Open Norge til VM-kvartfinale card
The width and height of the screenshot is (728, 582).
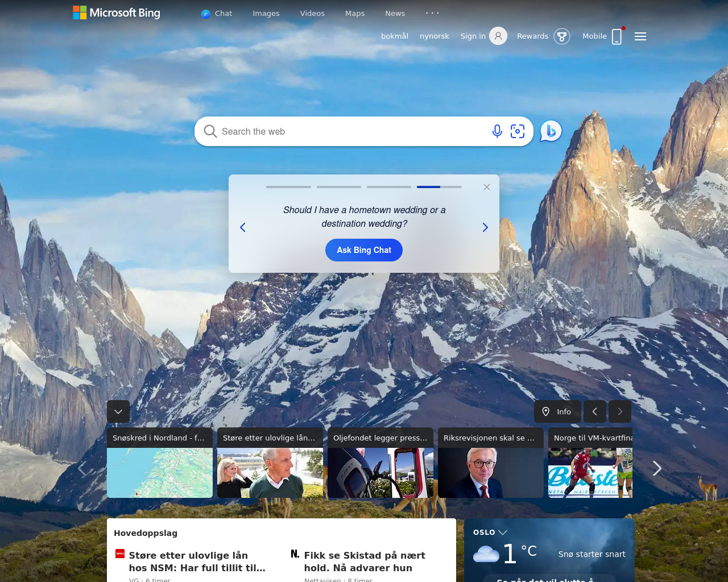click(590, 463)
